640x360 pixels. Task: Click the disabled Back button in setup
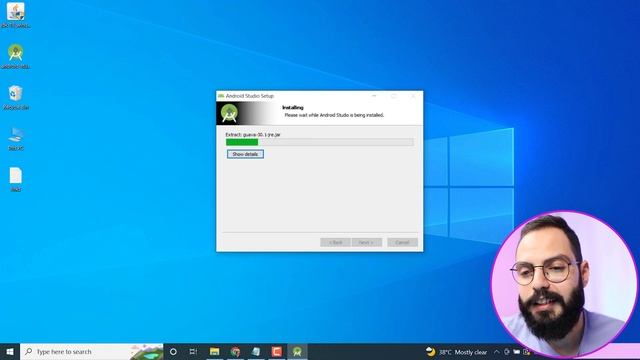(x=336, y=242)
